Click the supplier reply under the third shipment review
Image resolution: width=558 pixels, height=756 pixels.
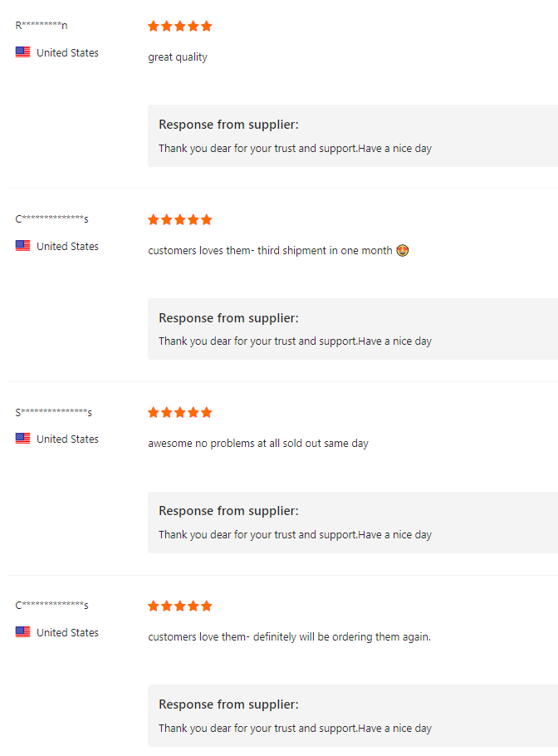296,341
